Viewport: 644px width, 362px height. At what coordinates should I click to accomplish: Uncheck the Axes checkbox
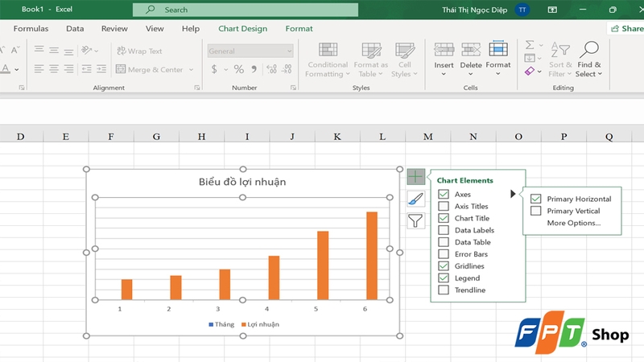[444, 194]
